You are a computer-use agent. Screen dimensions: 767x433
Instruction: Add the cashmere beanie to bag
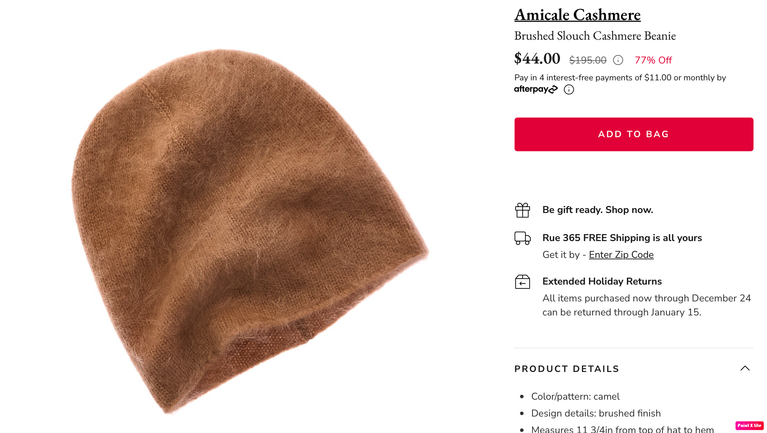point(633,134)
